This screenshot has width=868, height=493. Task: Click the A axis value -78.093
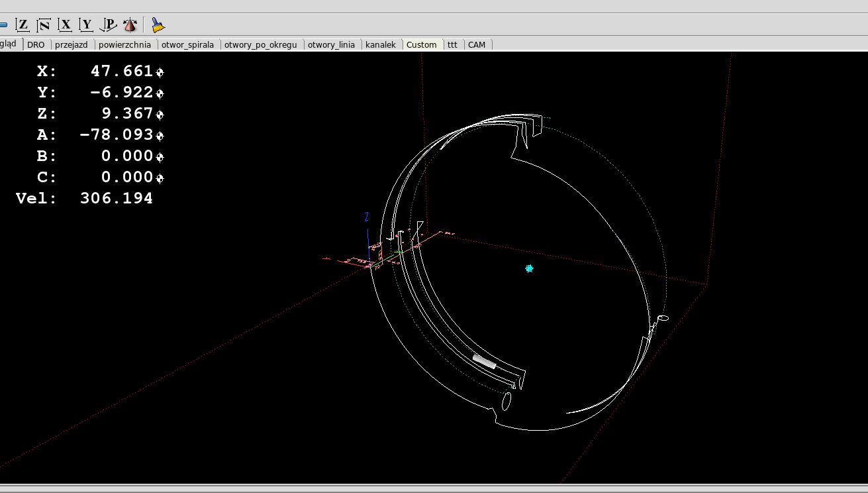tap(117, 135)
